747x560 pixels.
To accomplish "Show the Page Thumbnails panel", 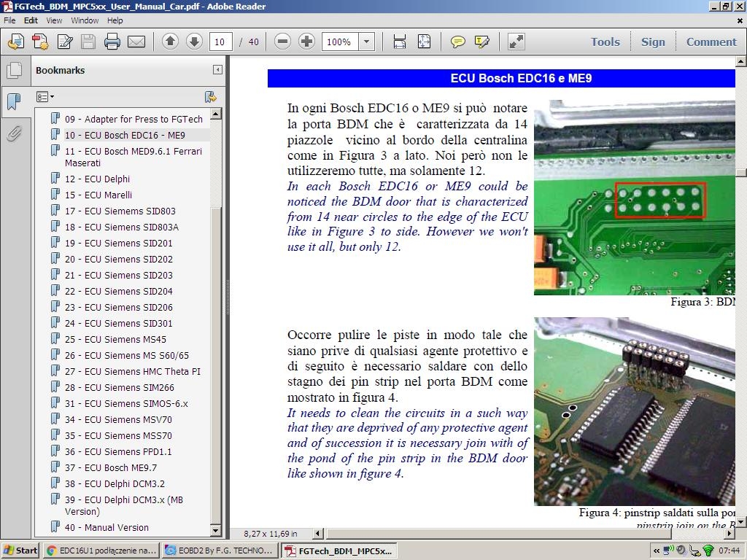I will tap(15, 71).
